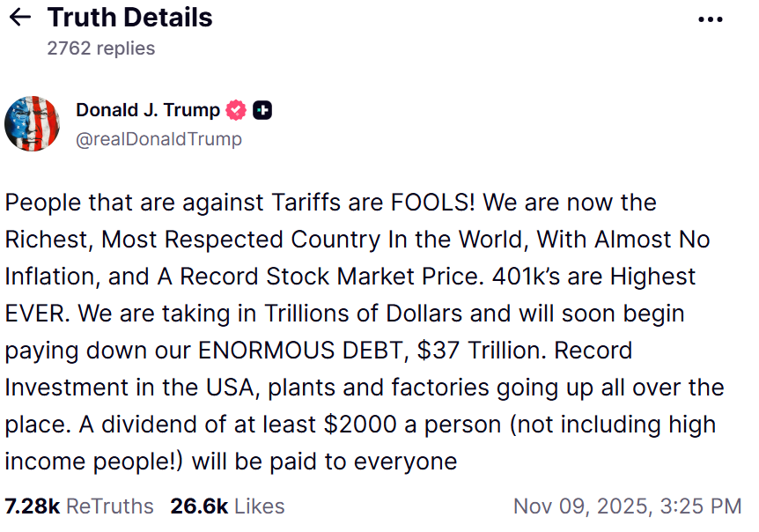Click the word EVER in the post
Viewport: 759px width, 532px height.
pos(34,313)
